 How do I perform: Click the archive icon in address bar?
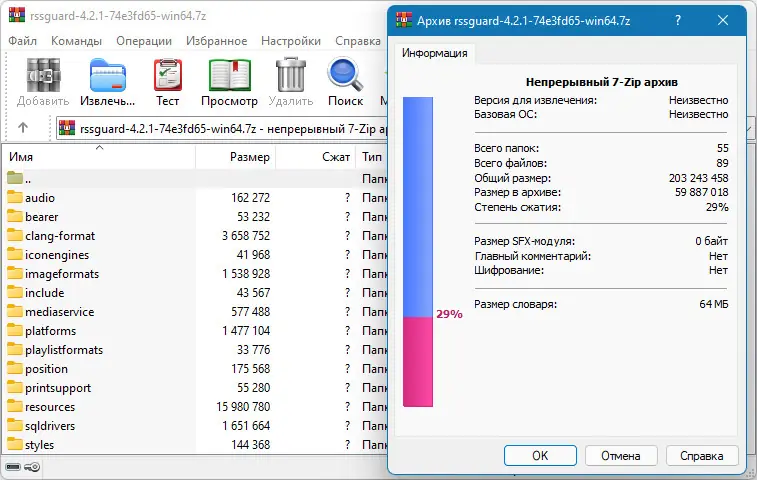click(67, 128)
